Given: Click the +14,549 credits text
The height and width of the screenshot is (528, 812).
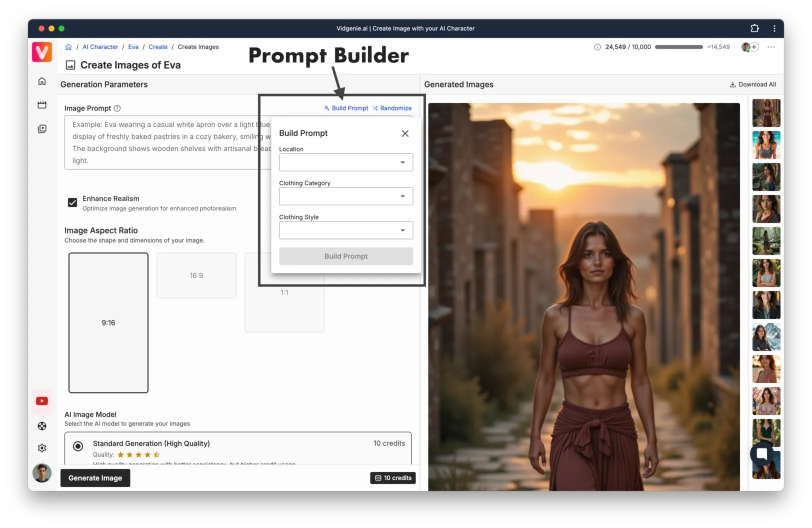Looking at the screenshot, I should (x=718, y=47).
